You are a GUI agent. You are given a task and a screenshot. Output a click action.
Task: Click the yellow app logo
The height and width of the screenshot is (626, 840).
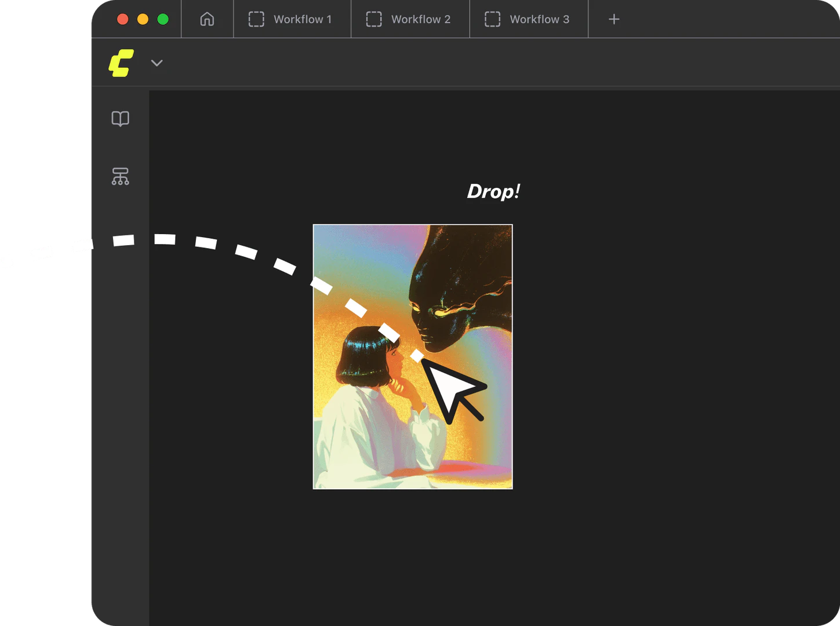pyautogui.click(x=121, y=63)
